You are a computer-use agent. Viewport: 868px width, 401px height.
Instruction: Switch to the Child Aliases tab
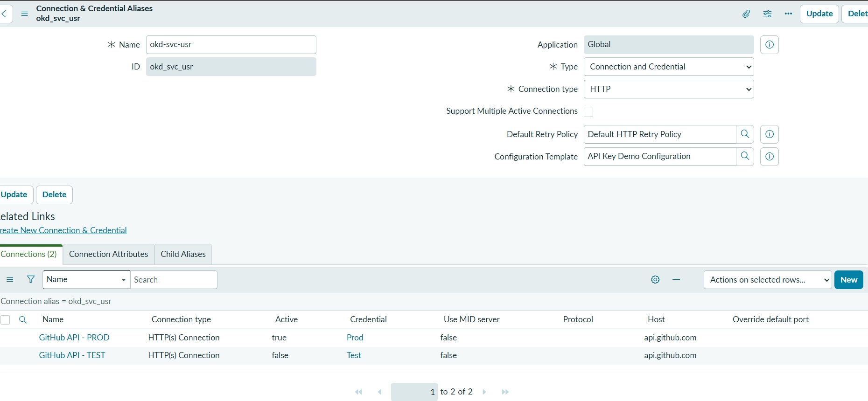pyautogui.click(x=183, y=254)
